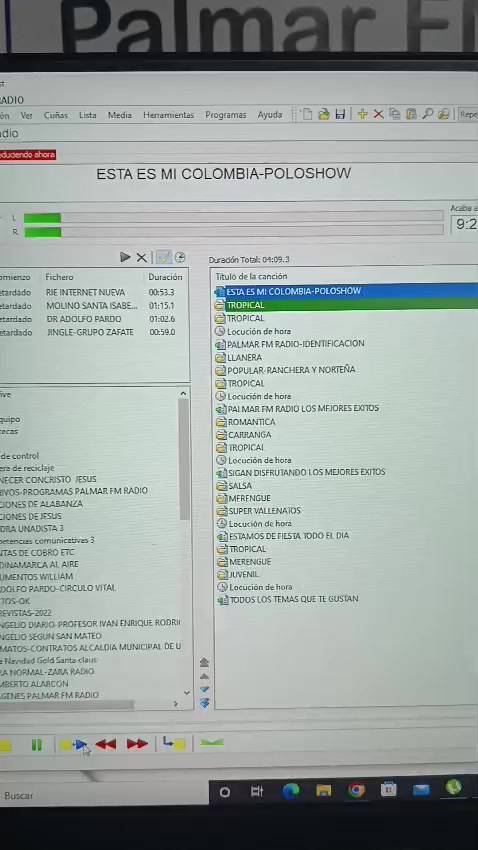Click file tree horizontal scrollbar

point(67,704)
